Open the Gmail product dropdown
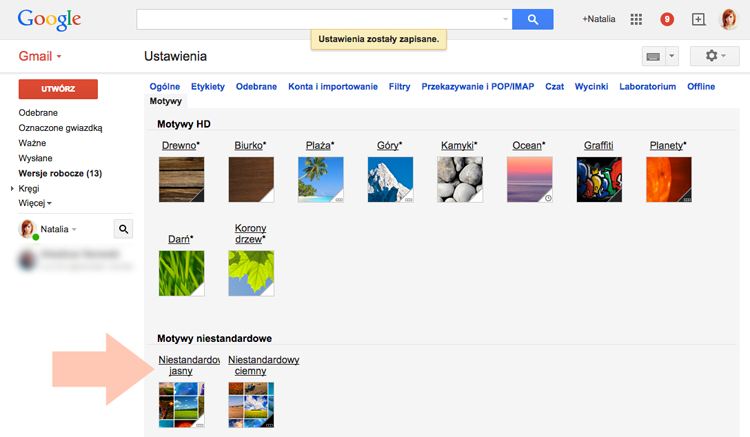750x437 pixels. 40,56
